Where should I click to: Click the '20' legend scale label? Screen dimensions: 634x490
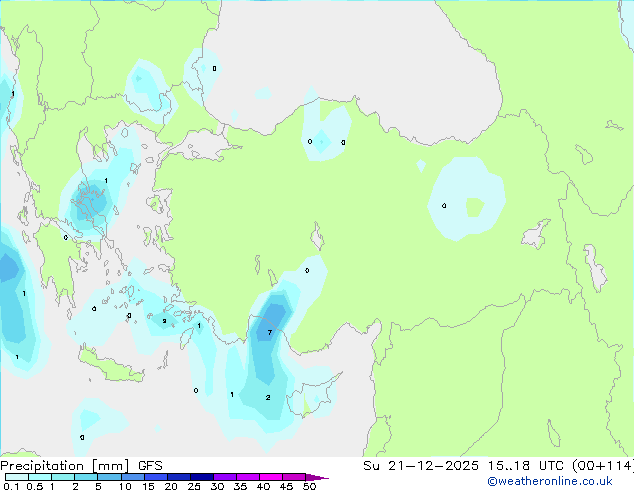coord(171,486)
